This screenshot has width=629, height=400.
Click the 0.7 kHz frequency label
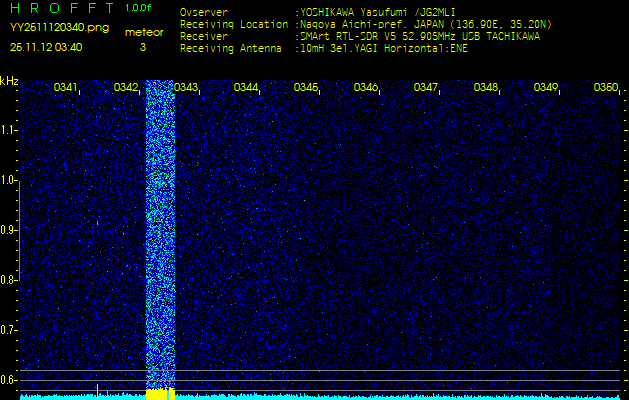click(x=8, y=330)
